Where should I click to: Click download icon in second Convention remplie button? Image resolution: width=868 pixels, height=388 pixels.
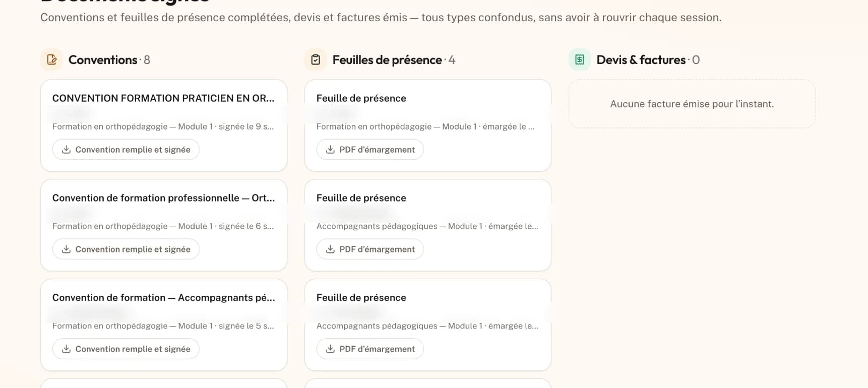(x=66, y=249)
